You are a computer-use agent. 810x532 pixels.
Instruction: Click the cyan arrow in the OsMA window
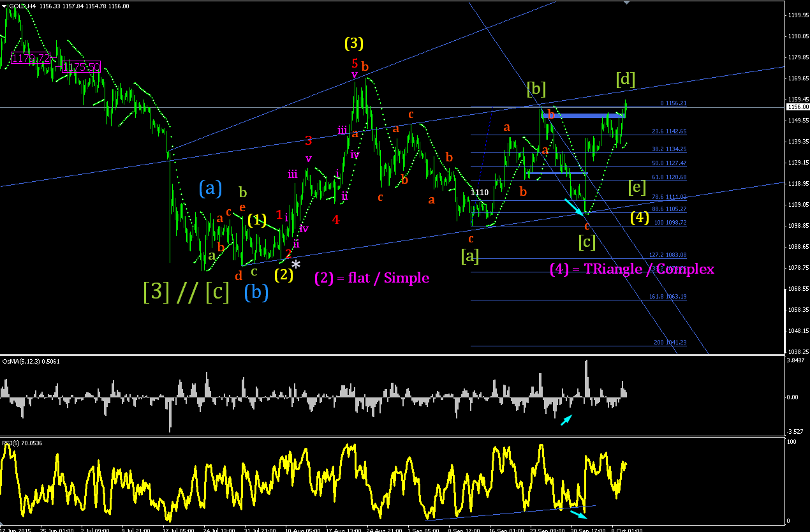pyautogui.click(x=566, y=420)
